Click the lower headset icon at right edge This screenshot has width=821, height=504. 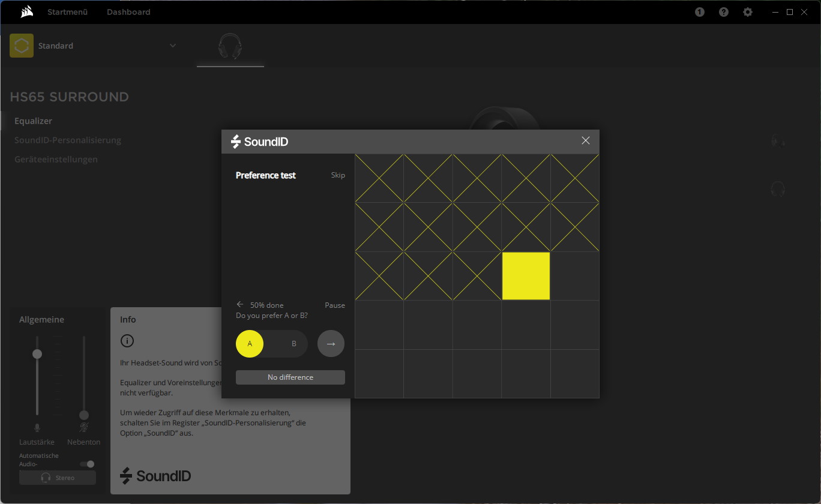click(x=778, y=190)
